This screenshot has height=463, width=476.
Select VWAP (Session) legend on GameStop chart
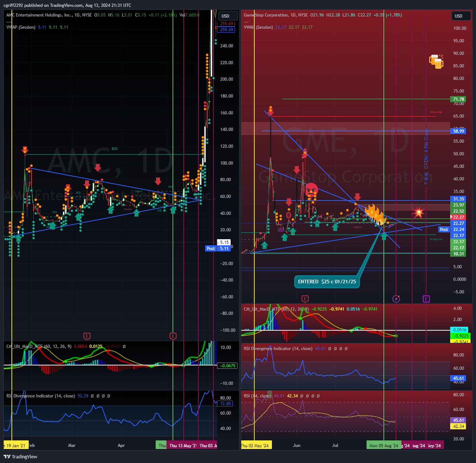[258, 27]
